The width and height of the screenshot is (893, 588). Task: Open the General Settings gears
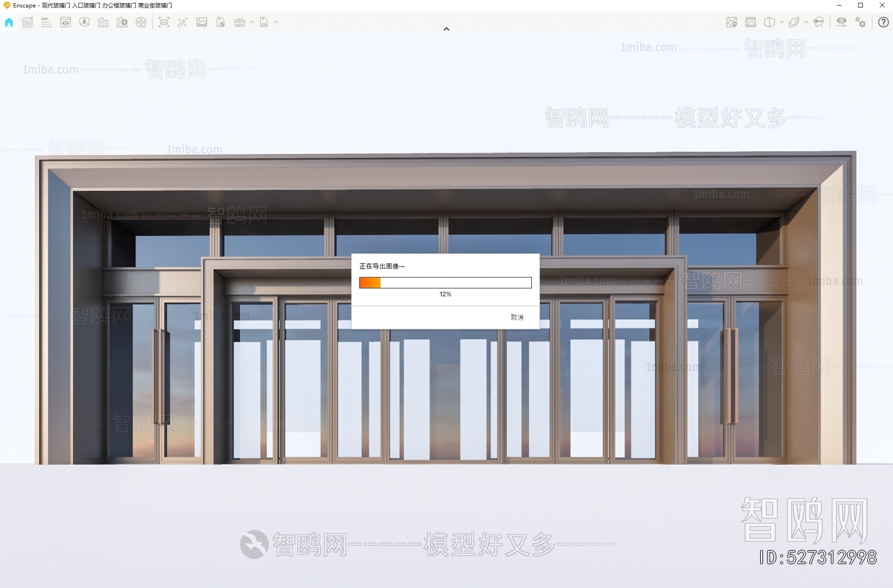click(861, 22)
